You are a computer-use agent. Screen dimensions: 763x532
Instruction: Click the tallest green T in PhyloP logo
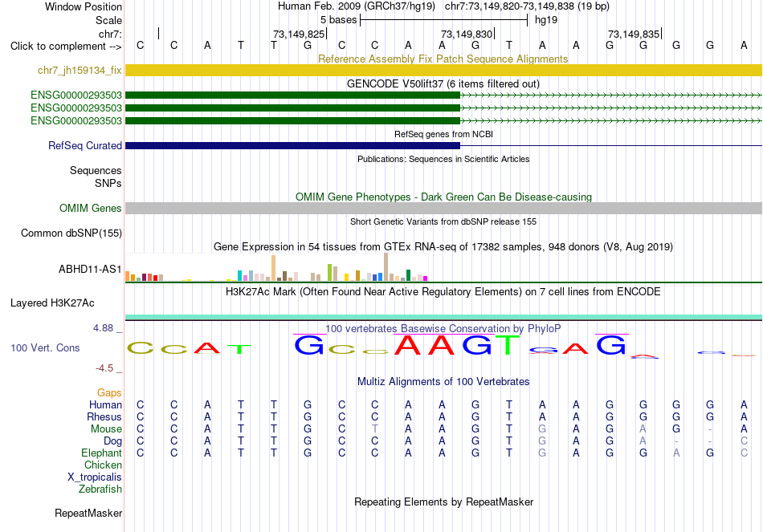click(x=508, y=345)
